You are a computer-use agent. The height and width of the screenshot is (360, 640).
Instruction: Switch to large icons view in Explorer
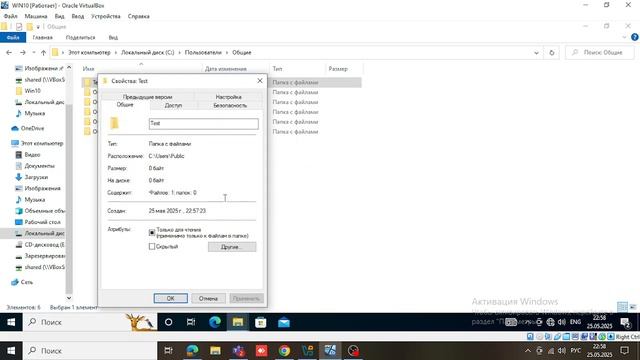click(x=633, y=307)
